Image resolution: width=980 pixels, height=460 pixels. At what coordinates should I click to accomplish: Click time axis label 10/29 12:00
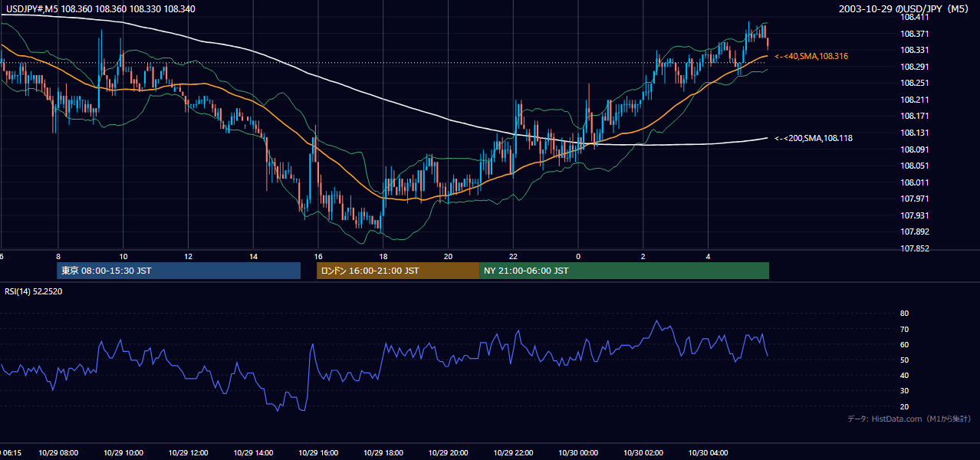click(x=189, y=453)
